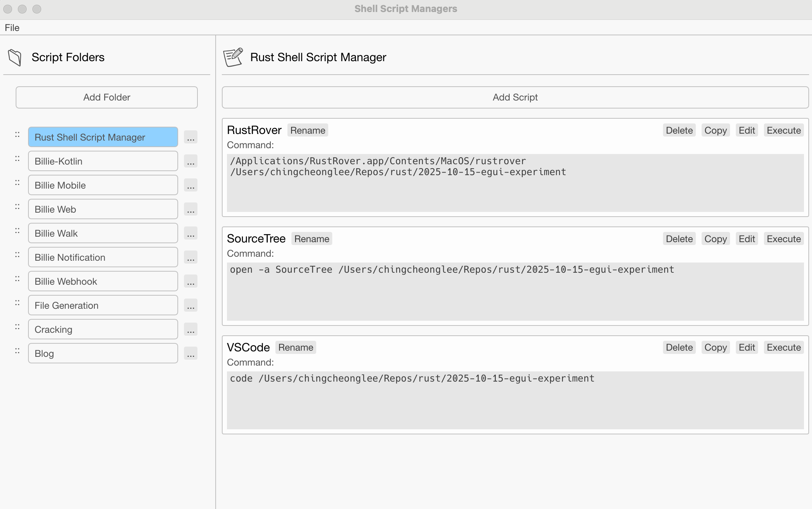Execute the RustRover script
Image resolution: width=812 pixels, height=509 pixels.
(784, 130)
